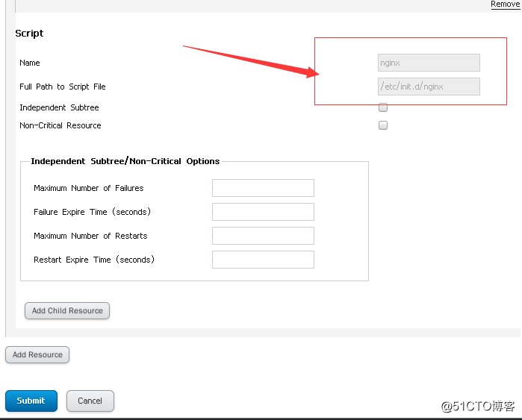Click the Full Path to Script File field
The width and height of the screenshot is (522, 420).
click(x=429, y=87)
